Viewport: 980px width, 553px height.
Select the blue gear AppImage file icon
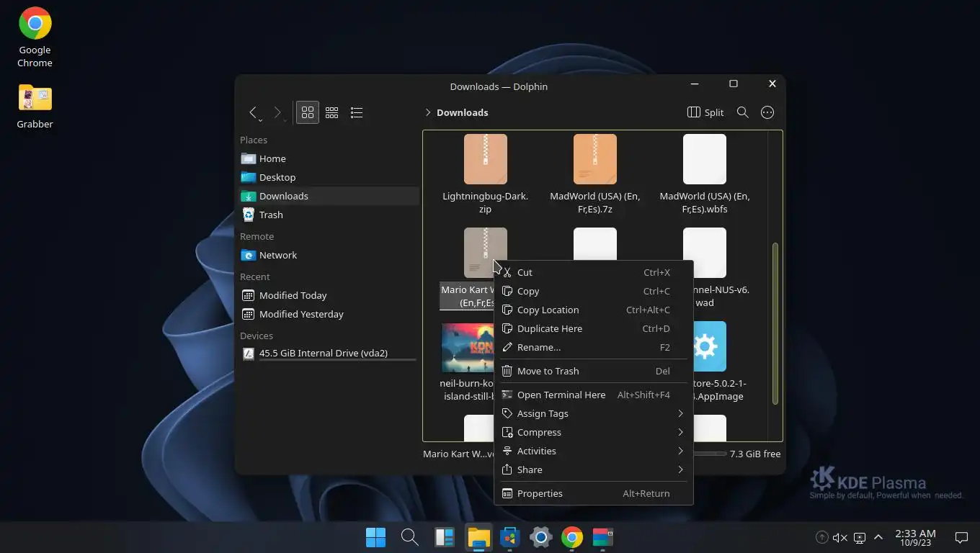click(x=710, y=346)
